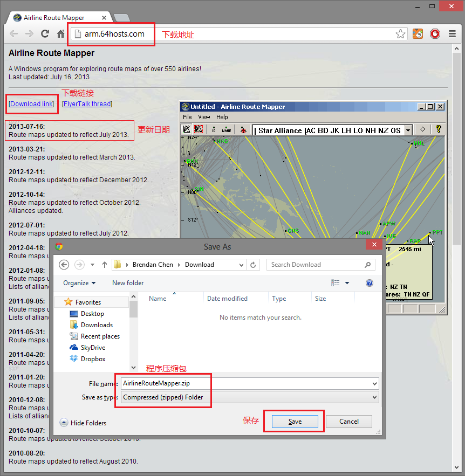Select Brendan Chen in the path breadcrumb
This screenshot has width=465, height=476.
pyautogui.click(x=153, y=265)
